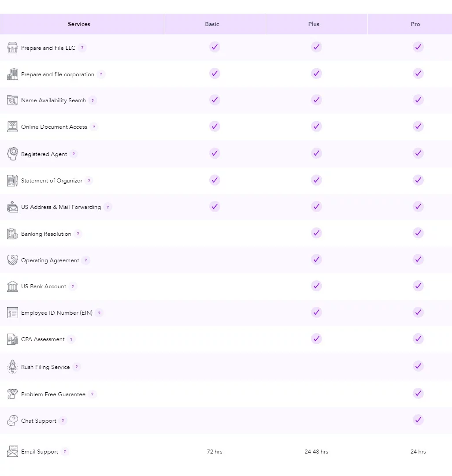
Task: Open the help tooltip for Banking Resolution
Action: click(78, 234)
